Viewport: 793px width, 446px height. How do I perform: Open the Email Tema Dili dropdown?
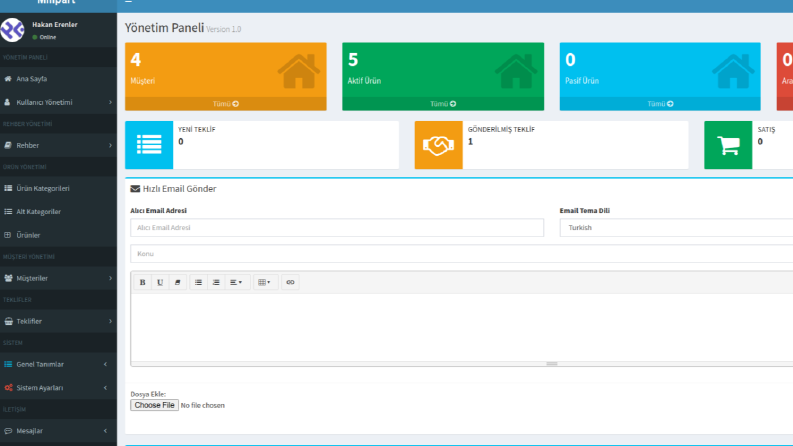click(676, 228)
